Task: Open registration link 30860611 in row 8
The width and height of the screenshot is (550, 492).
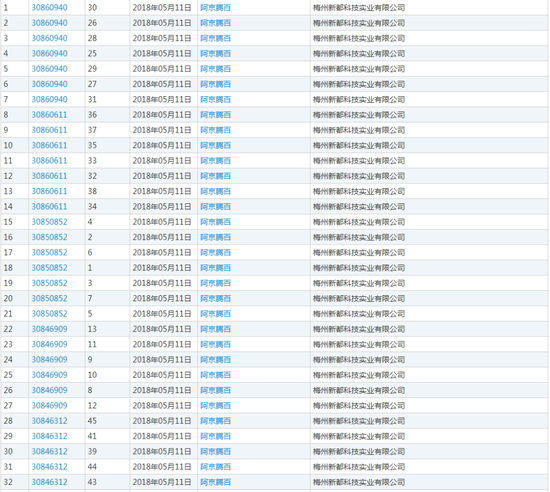Action: point(49,115)
